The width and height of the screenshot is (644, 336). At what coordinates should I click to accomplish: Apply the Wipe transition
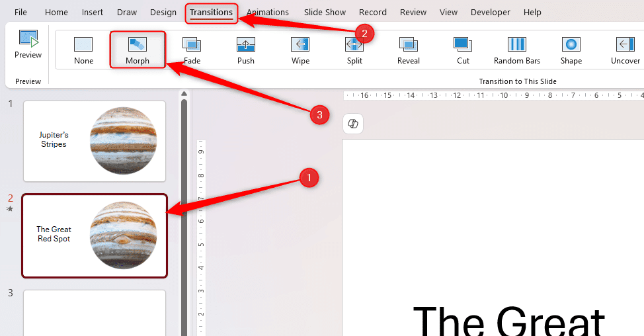(300, 50)
